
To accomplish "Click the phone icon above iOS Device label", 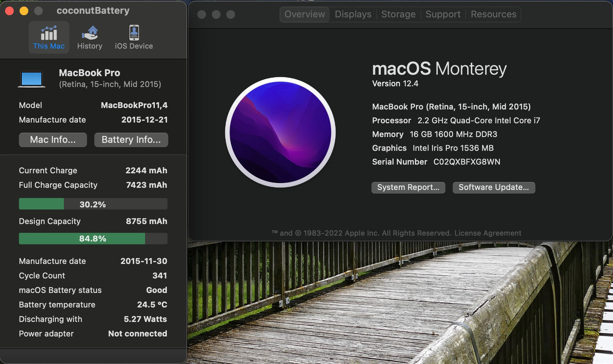I will (134, 32).
